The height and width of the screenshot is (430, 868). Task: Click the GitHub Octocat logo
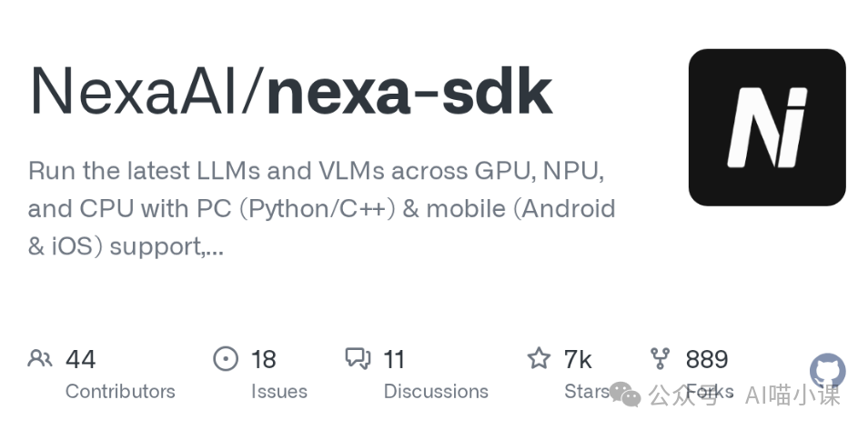coord(827,372)
